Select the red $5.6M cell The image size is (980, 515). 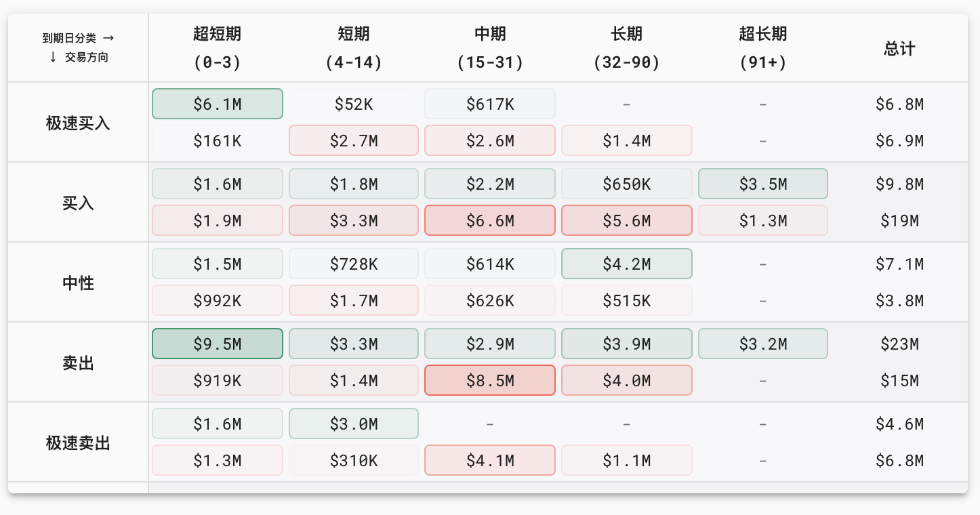click(627, 220)
